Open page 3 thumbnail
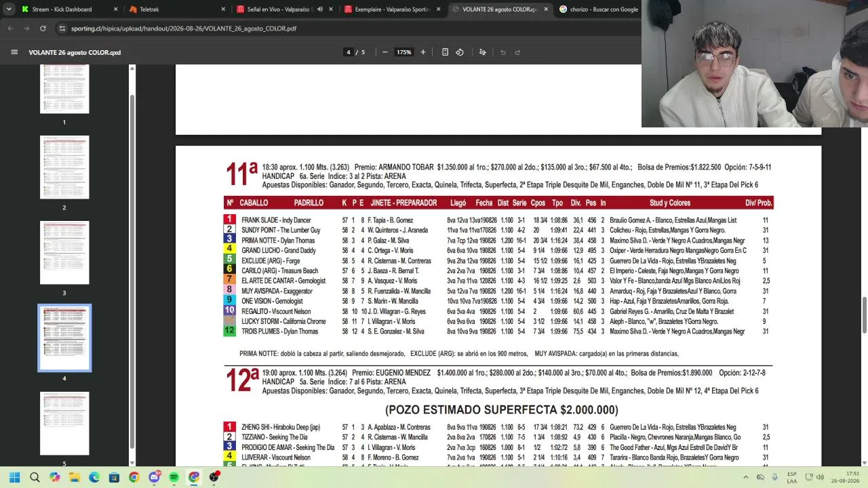The width and height of the screenshot is (868, 488). (64, 252)
